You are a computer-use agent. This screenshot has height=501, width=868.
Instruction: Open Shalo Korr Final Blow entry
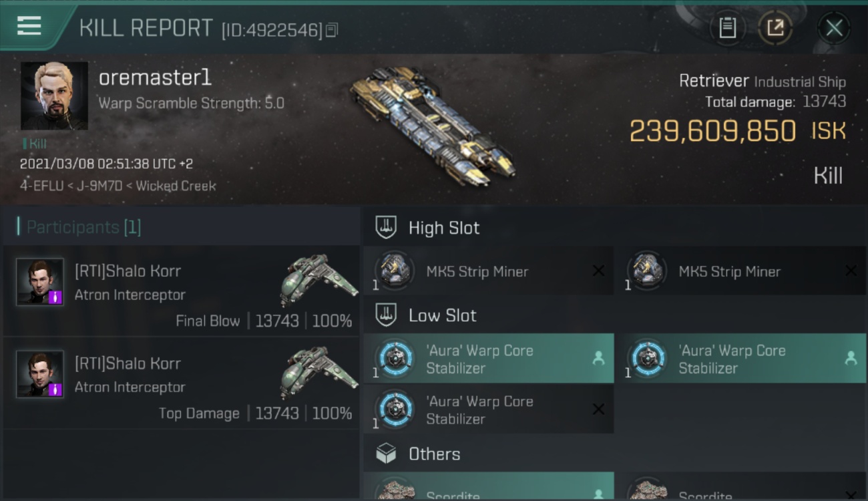pos(181,291)
